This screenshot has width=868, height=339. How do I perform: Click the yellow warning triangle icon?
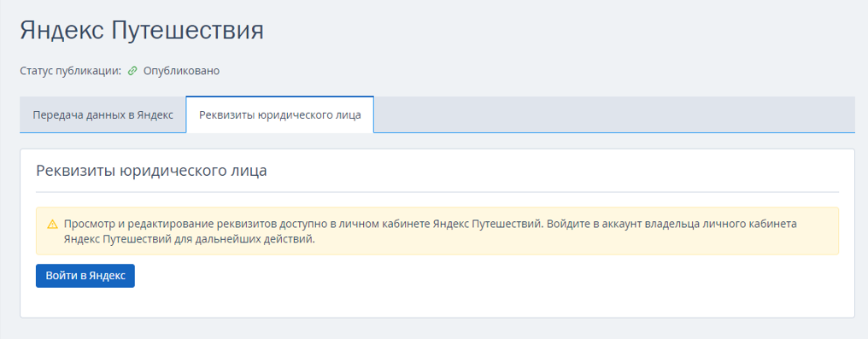(x=52, y=224)
